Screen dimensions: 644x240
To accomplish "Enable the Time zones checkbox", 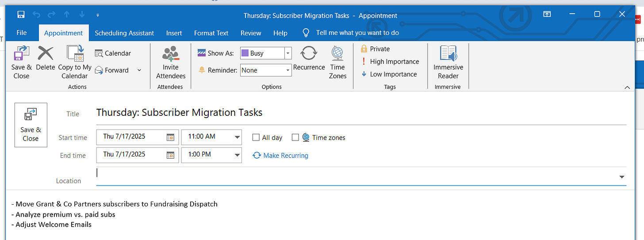I will (x=295, y=137).
